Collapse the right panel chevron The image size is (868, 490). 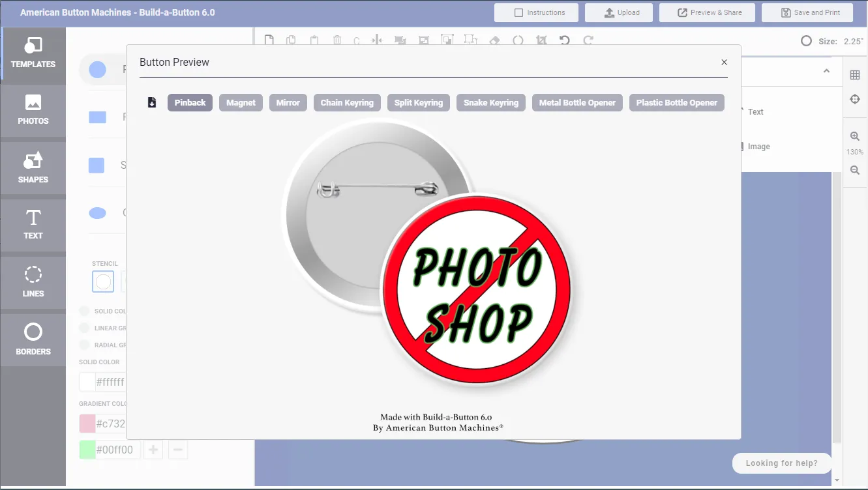coord(826,71)
